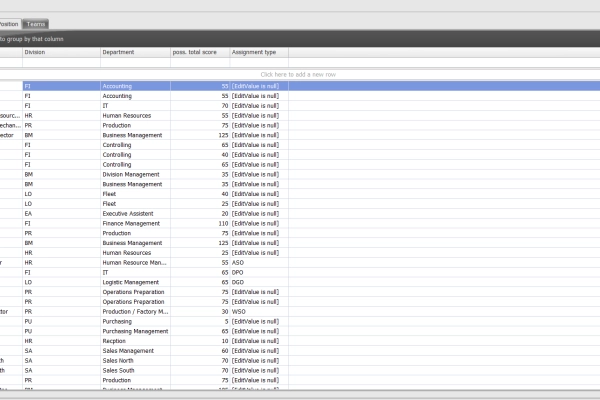Click the score value 30
Image resolution: width=600 pixels, height=400 pixels.
coord(200,312)
